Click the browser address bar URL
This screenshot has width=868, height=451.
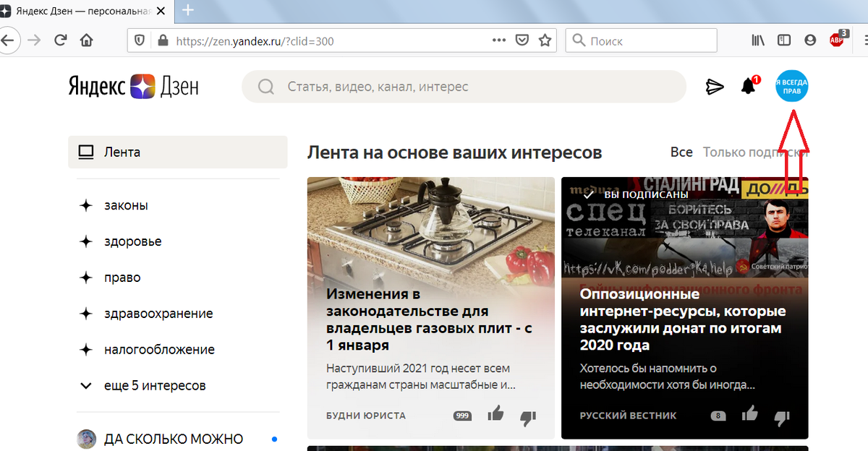coord(255,41)
